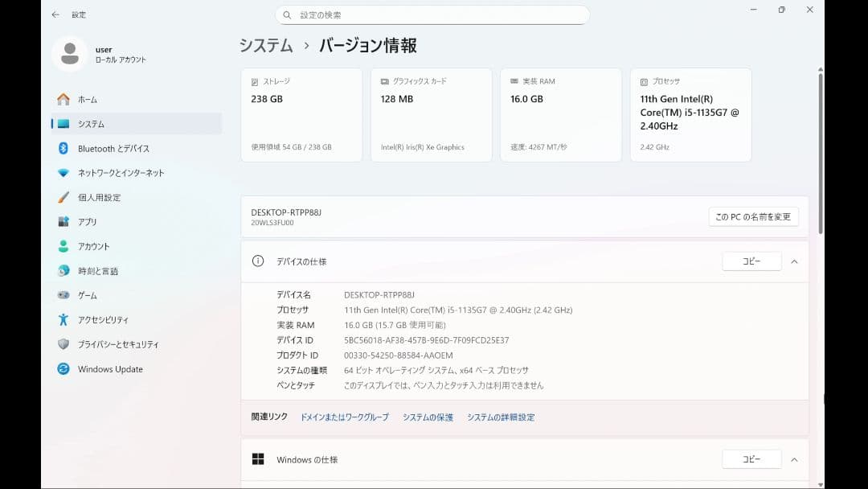
Task: Click the personalization paintbrush icon
Action: tap(63, 197)
